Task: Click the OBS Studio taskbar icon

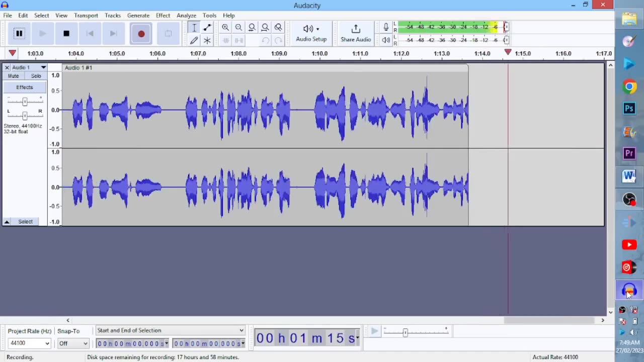Action: tap(629, 200)
